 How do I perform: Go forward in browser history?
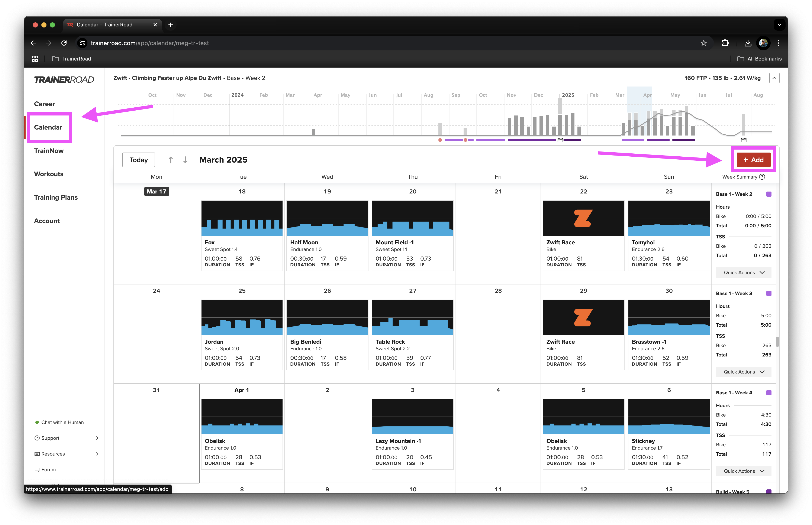point(48,43)
